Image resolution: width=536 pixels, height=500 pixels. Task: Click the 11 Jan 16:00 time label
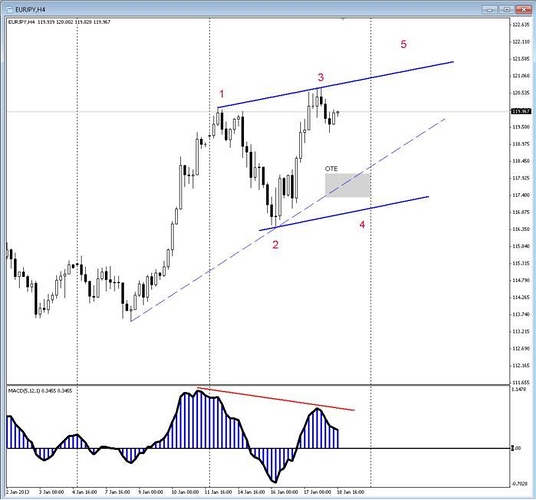[x=218, y=492]
